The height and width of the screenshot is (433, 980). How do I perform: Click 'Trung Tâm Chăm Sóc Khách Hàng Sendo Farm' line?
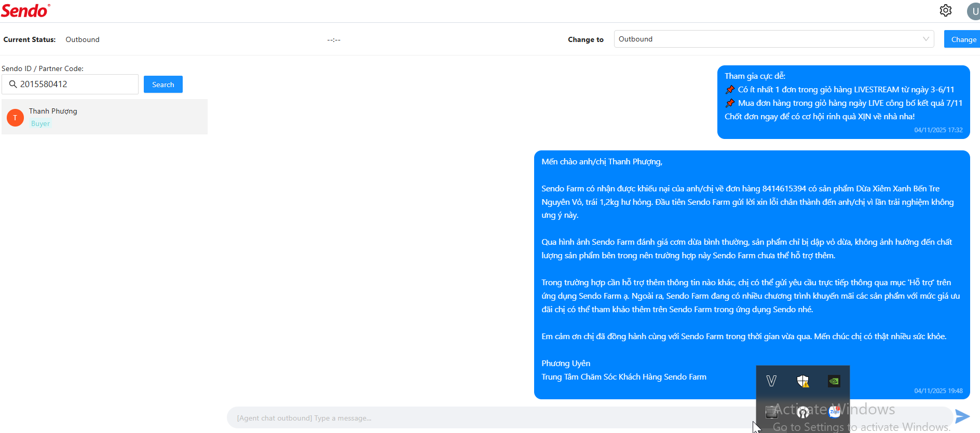point(624,377)
